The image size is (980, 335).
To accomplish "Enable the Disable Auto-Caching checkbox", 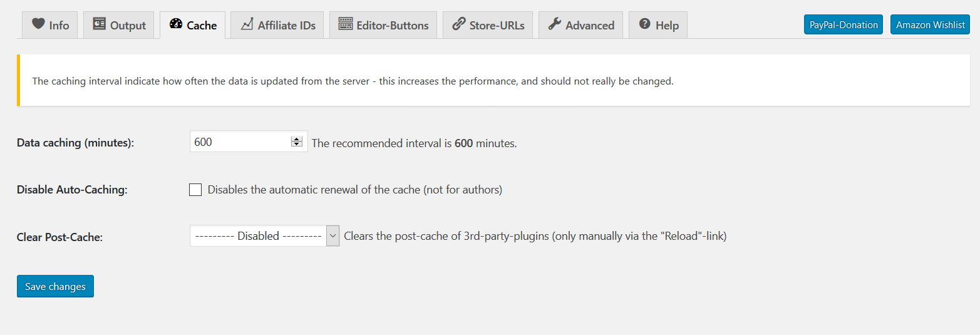I will (195, 190).
